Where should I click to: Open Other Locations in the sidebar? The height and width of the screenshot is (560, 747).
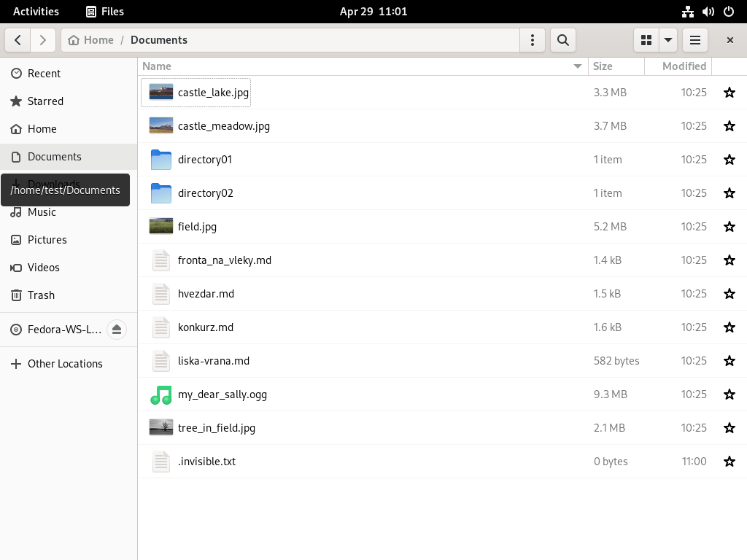point(69,364)
